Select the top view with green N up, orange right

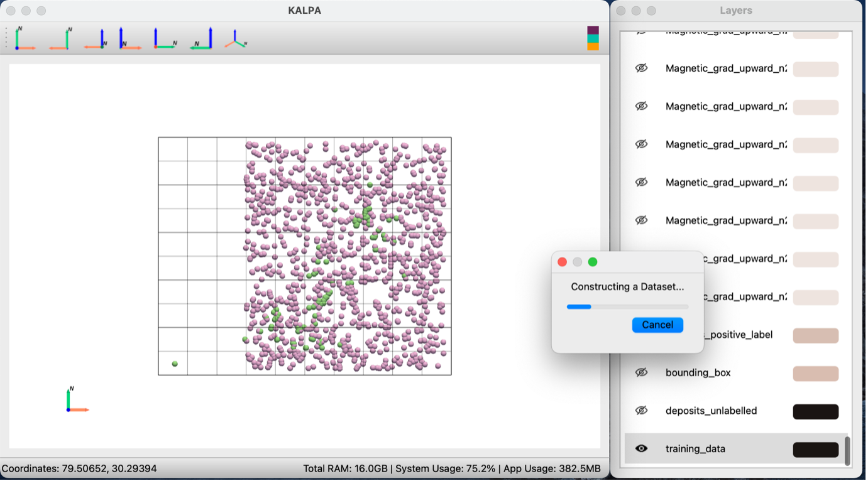coord(25,38)
